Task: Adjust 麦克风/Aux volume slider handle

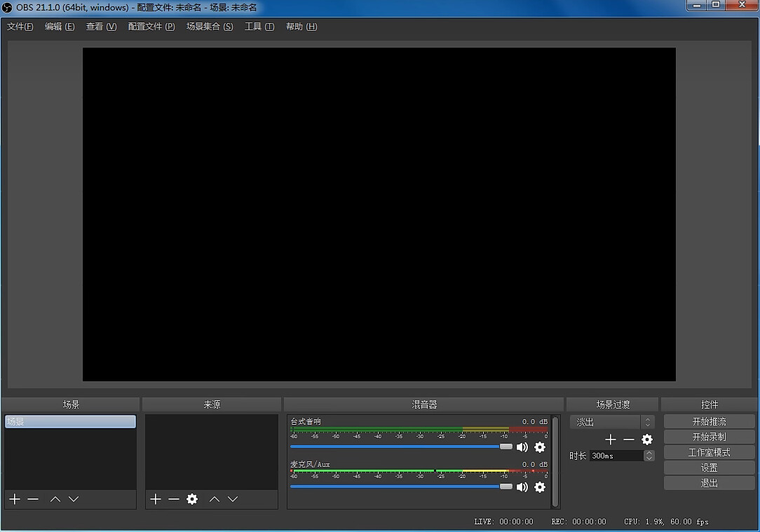Action: pyautogui.click(x=506, y=486)
